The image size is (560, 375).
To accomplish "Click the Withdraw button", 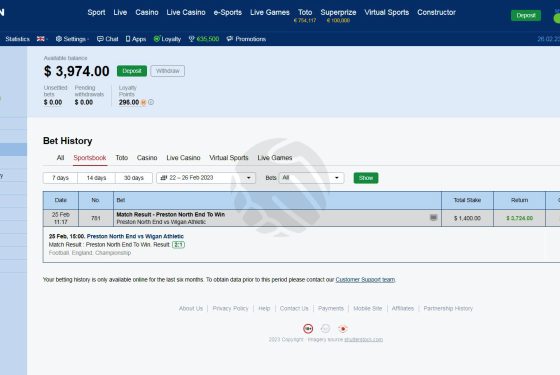I will pyautogui.click(x=168, y=71).
